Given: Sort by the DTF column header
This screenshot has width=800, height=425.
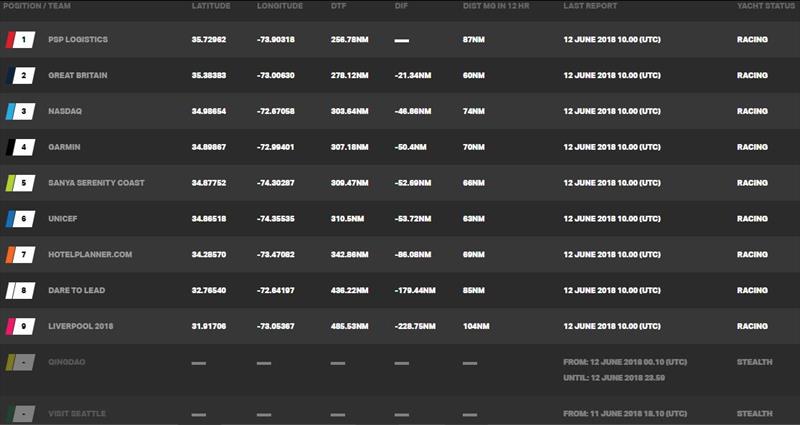Looking at the screenshot, I should [x=338, y=6].
